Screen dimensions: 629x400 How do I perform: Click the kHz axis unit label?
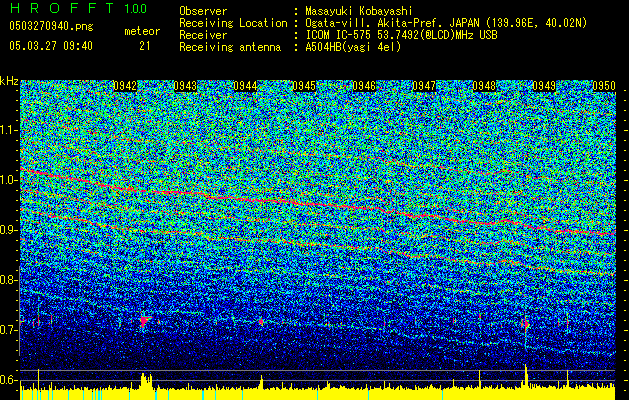[x=9, y=81]
